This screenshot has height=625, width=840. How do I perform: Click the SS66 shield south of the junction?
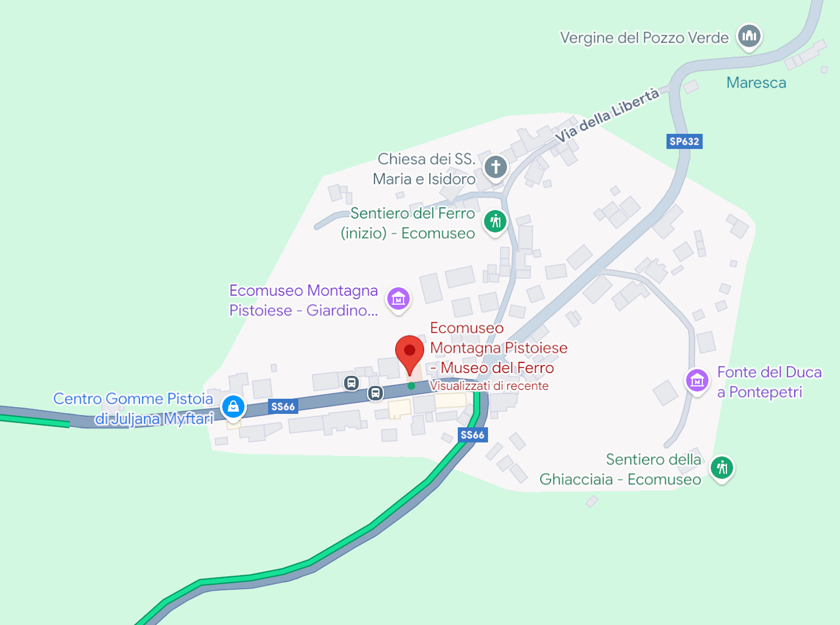pyautogui.click(x=472, y=435)
